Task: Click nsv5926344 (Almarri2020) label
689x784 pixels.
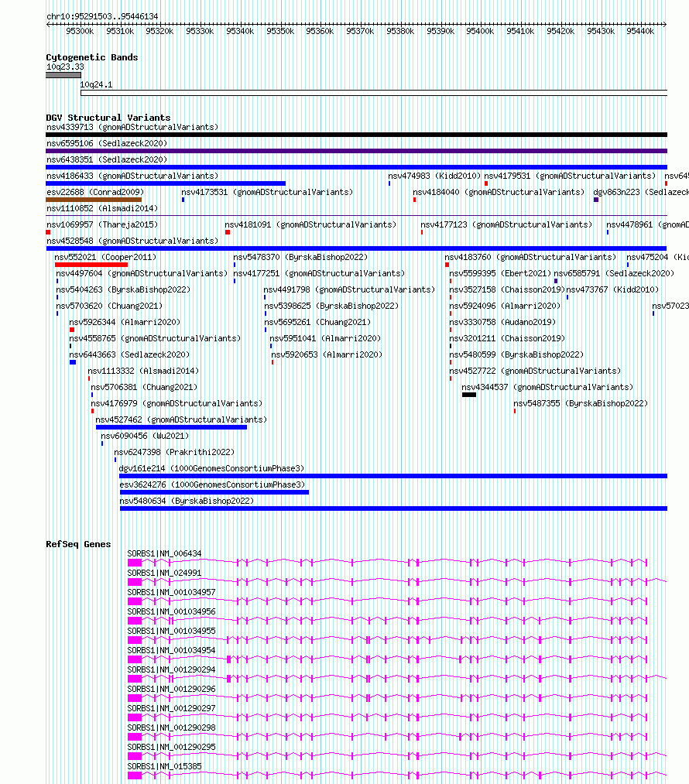Action: coord(125,323)
